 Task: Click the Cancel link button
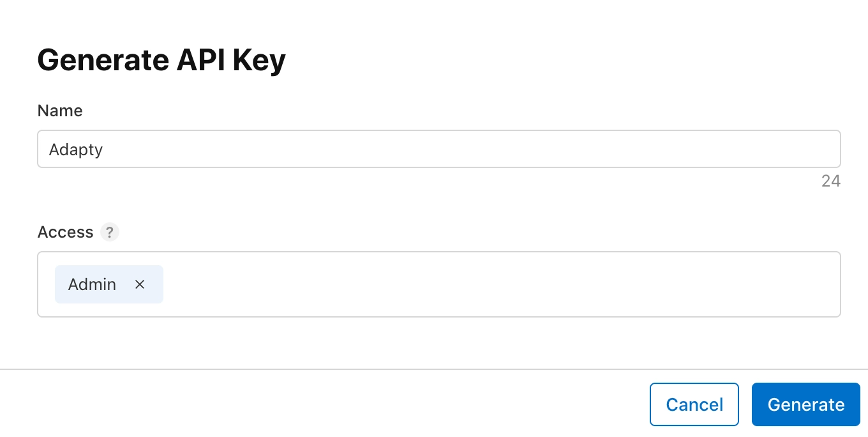(694, 404)
